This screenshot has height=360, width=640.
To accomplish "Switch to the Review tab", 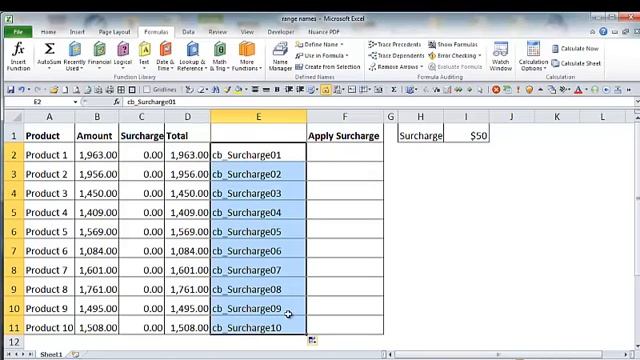I will pyautogui.click(x=218, y=32).
